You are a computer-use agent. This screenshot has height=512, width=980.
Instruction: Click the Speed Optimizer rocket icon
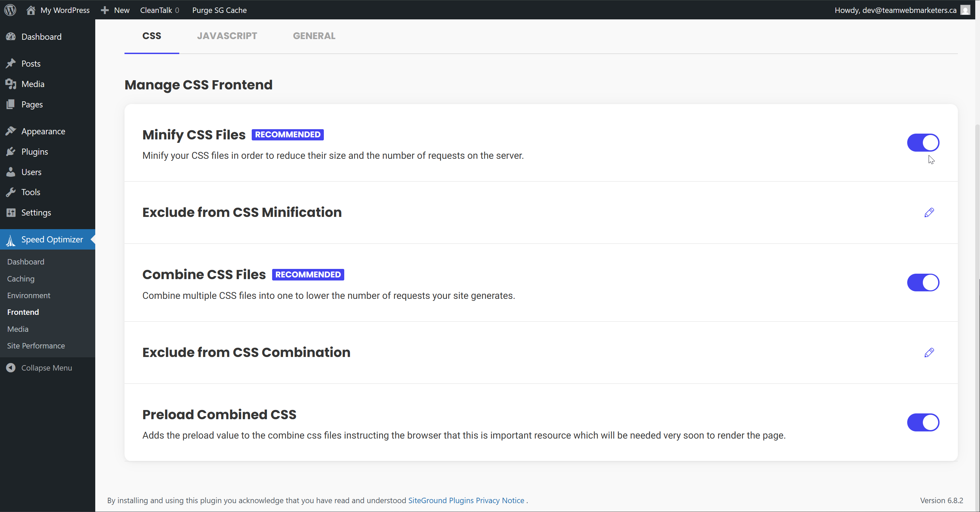click(11, 240)
